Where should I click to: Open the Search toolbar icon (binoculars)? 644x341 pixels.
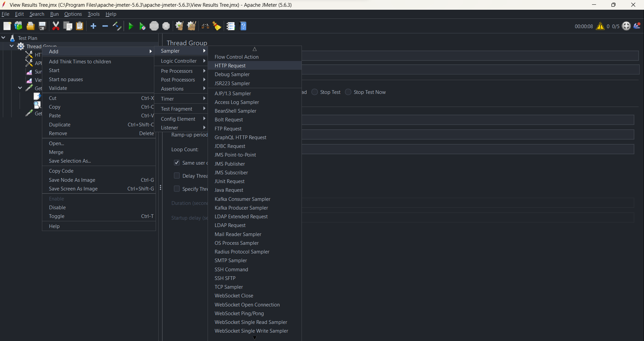point(205,26)
